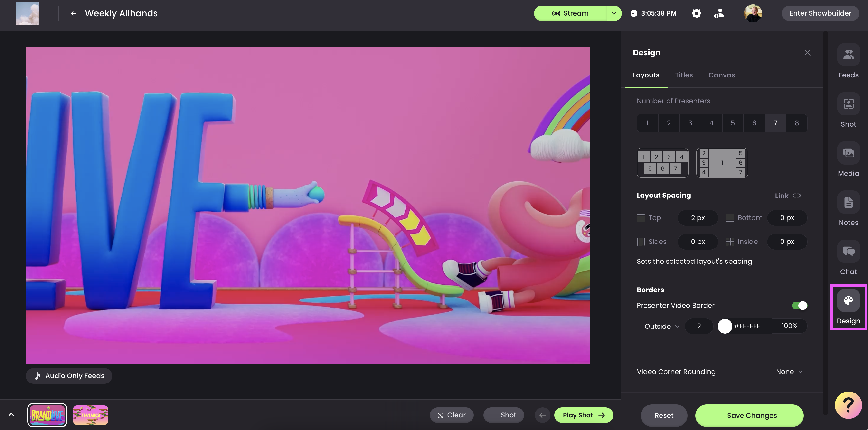
Task: Switch to the Titles tab
Action: pos(684,75)
